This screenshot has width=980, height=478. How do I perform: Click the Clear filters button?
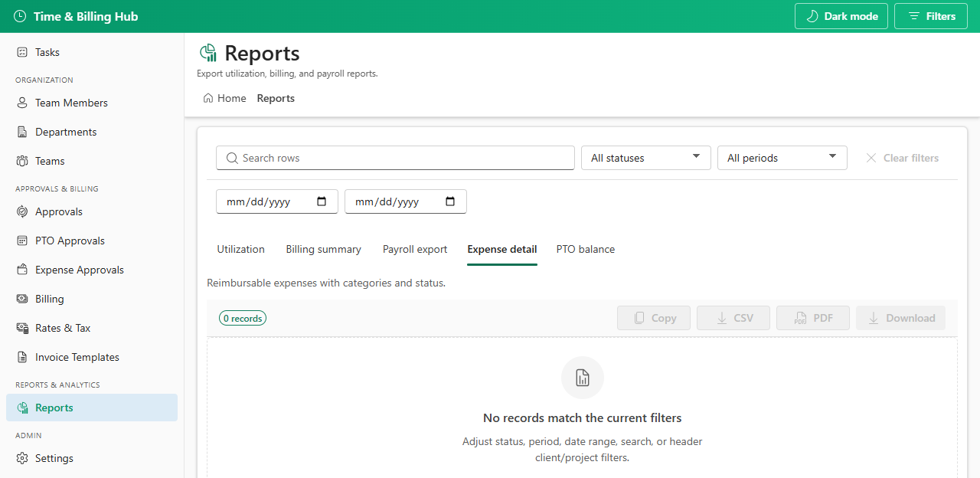(902, 158)
